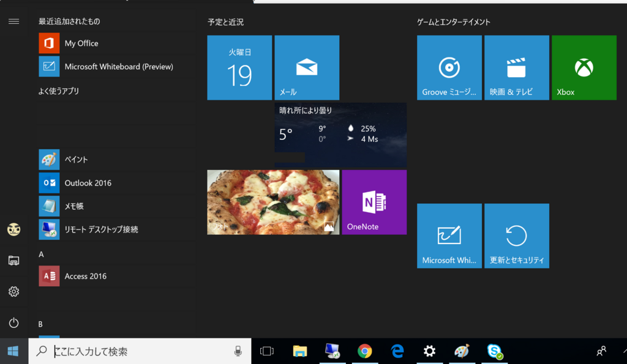Switch to Remote Desktop on taskbar
The width and height of the screenshot is (627, 364).
pos(332,351)
